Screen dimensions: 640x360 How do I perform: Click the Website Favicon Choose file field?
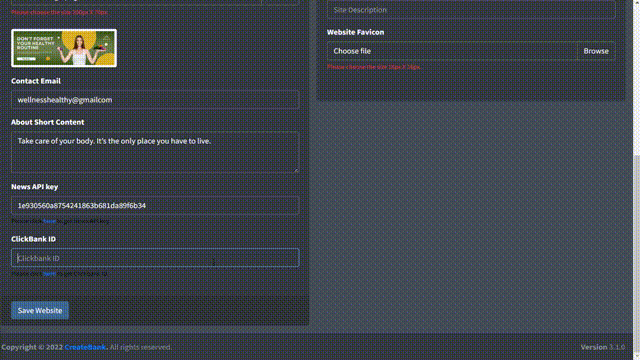452,51
